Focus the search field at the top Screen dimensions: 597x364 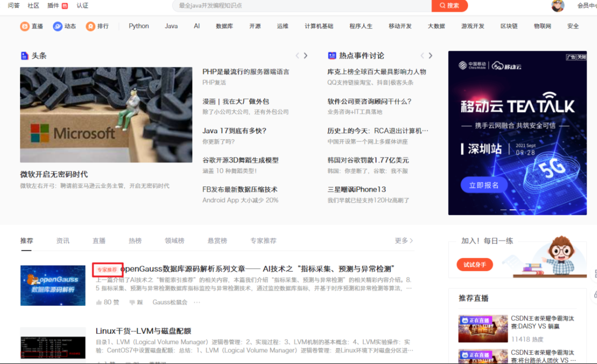point(302,6)
